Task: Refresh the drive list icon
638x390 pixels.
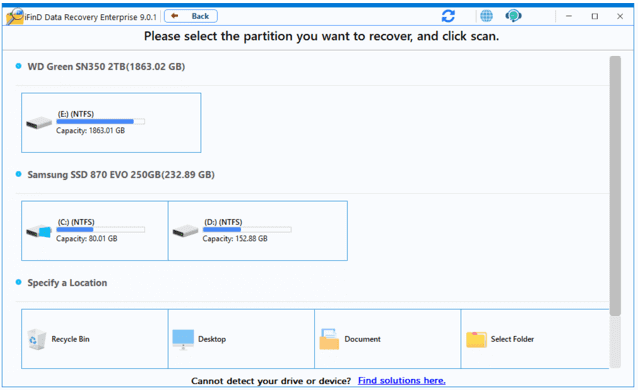Action: click(x=448, y=16)
